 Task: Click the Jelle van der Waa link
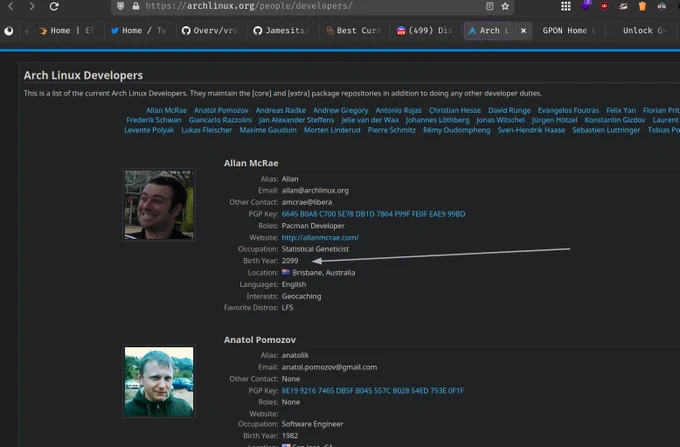(369, 120)
